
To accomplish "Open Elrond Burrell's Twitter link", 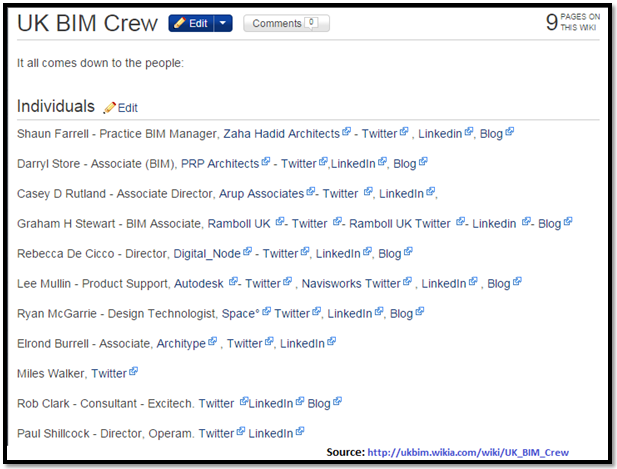I will pos(244,343).
